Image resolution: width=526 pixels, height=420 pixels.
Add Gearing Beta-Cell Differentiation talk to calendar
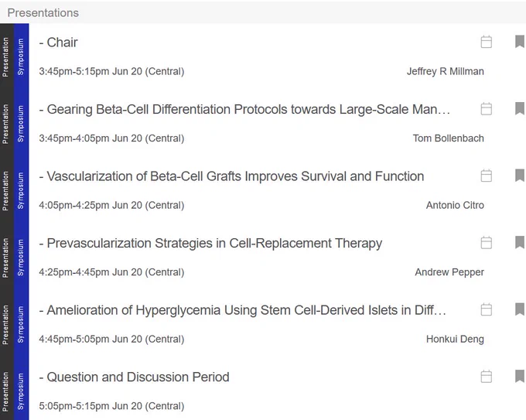[486, 109]
